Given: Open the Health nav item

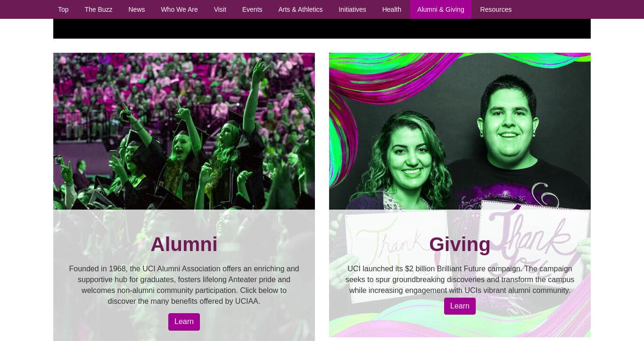Looking at the screenshot, I should click(392, 9).
